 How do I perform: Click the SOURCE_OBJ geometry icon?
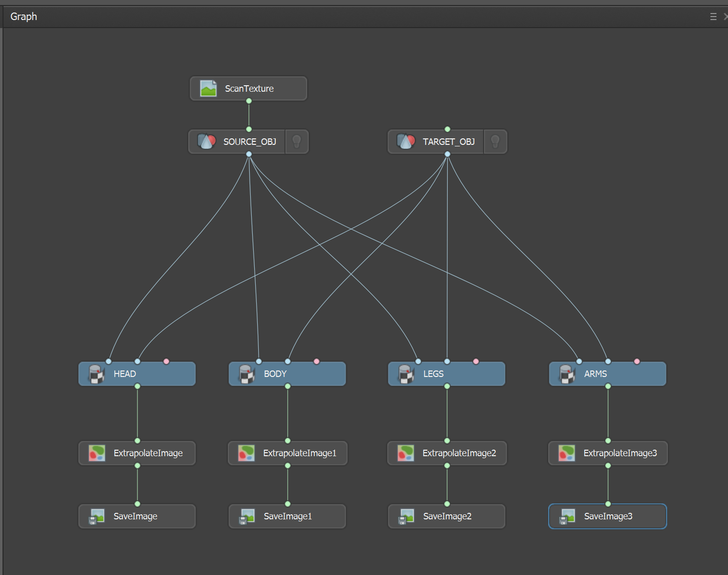pyautogui.click(x=207, y=142)
